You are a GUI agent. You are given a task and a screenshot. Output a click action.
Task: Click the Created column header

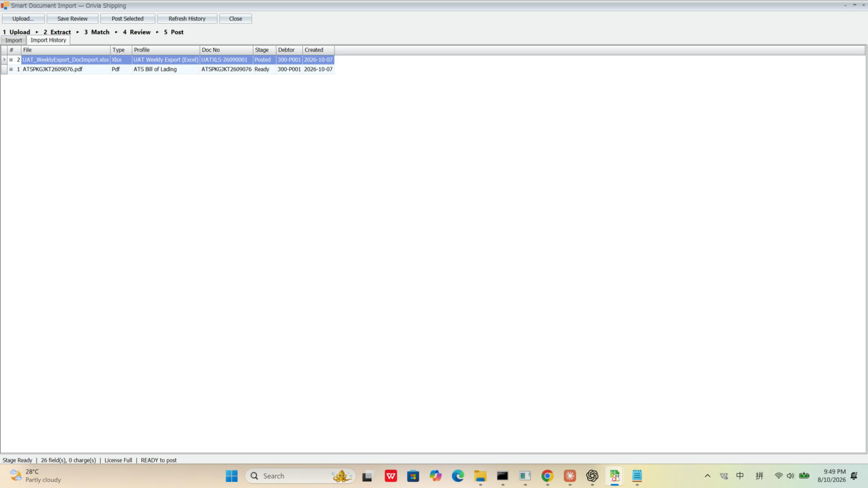(318, 50)
